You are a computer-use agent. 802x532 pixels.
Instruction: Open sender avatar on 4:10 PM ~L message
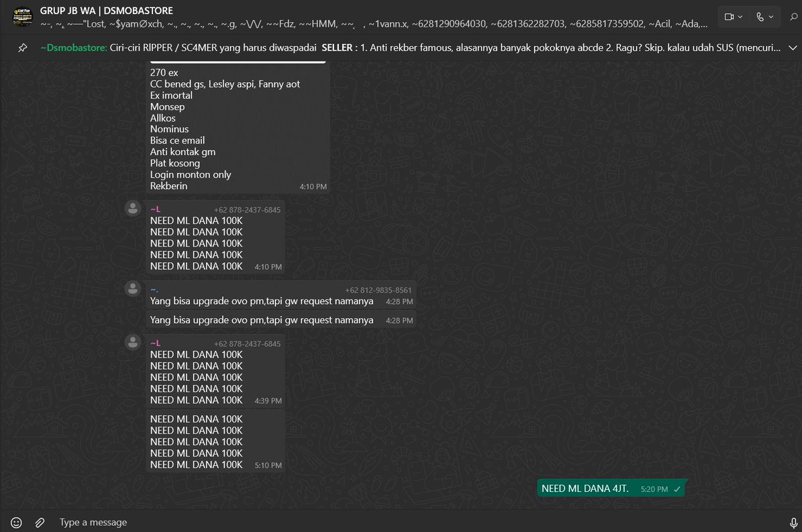pos(134,208)
